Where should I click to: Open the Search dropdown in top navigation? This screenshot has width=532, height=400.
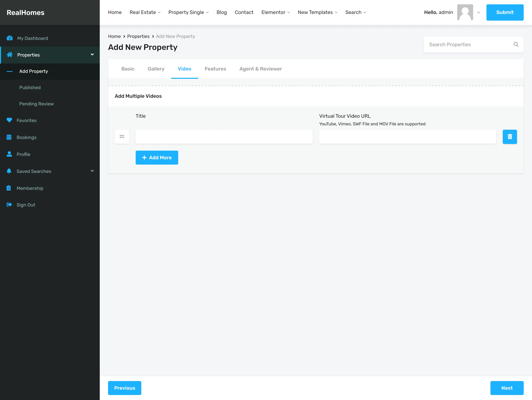click(356, 12)
